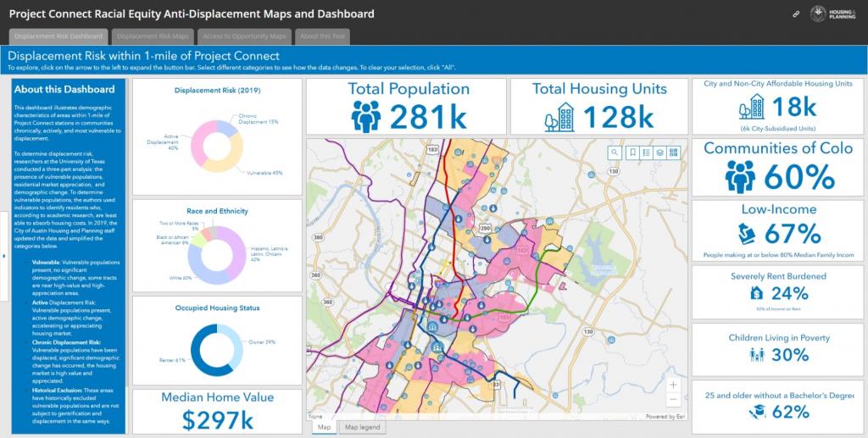Viewport: 868px width, 438px height.
Task: Switch to Displacement Risk Dashboard tab
Action: [58, 36]
